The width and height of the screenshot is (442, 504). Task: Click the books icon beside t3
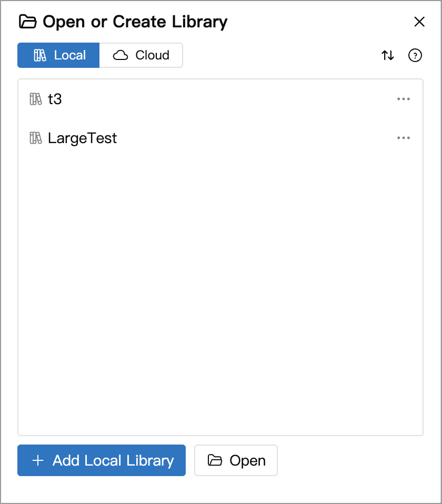click(36, 99)
